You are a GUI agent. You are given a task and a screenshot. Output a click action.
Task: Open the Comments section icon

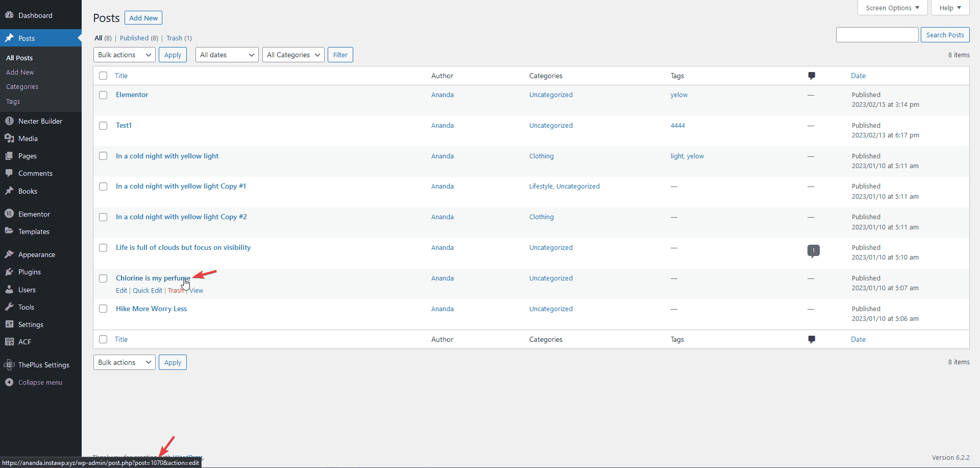(10, 173)
